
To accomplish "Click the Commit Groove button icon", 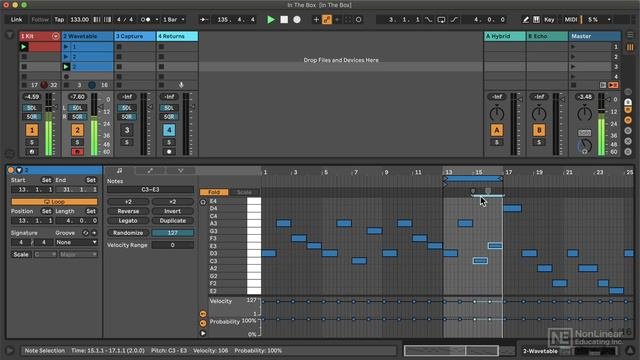I will point(94,233).
